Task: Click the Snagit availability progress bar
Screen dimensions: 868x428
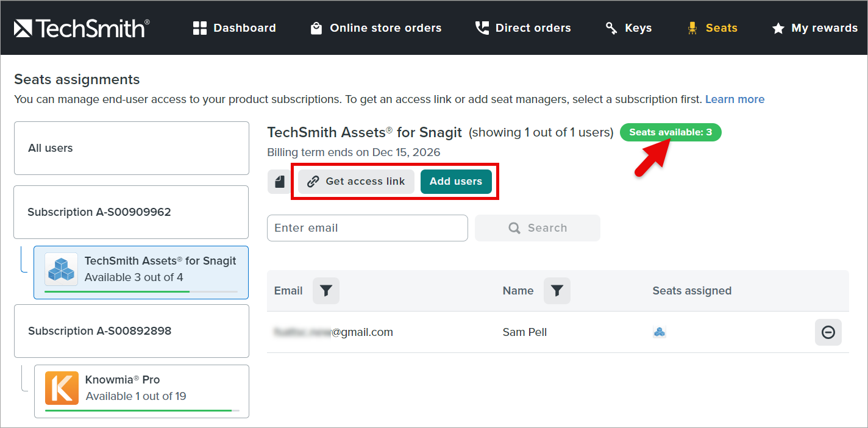Action: point(141,291)
